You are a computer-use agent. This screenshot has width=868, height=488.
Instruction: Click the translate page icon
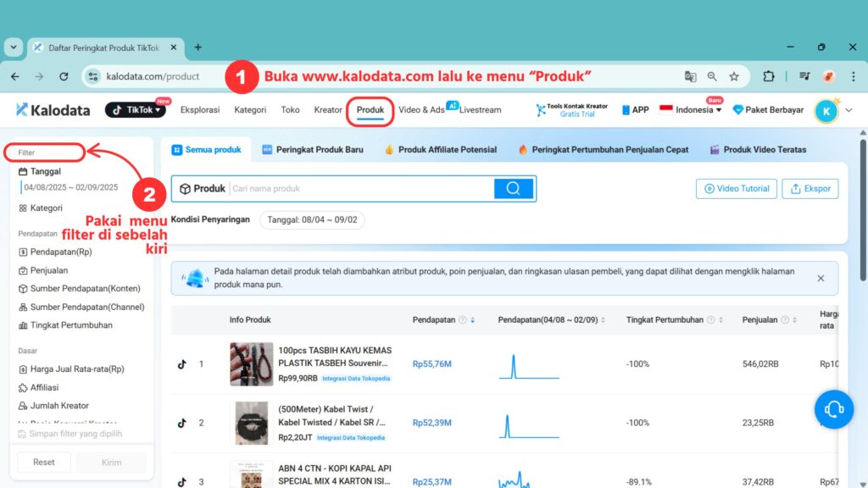pyautogui.click(x=690, y=76)
